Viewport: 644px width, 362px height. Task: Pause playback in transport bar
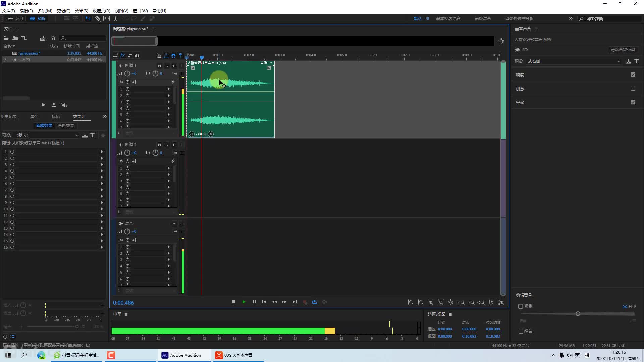[254, 302]
